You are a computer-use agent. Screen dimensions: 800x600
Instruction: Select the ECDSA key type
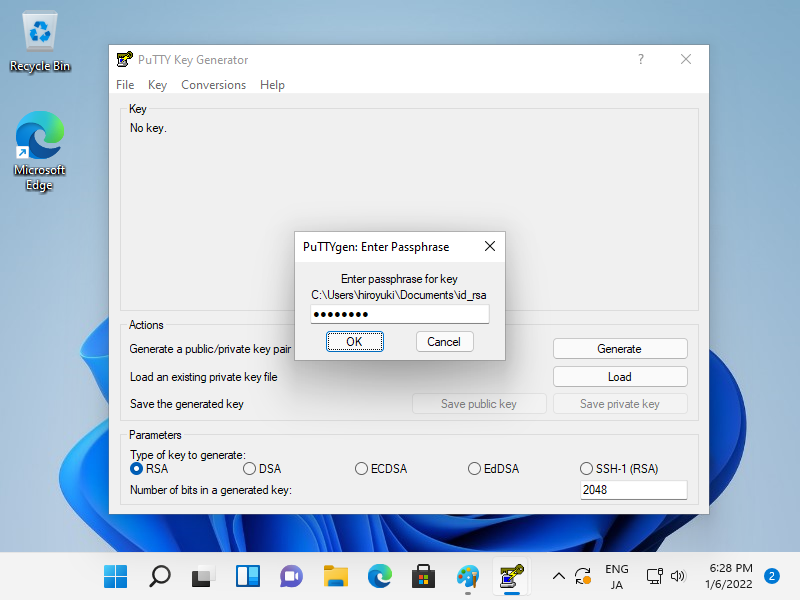[x=362, y=468]
